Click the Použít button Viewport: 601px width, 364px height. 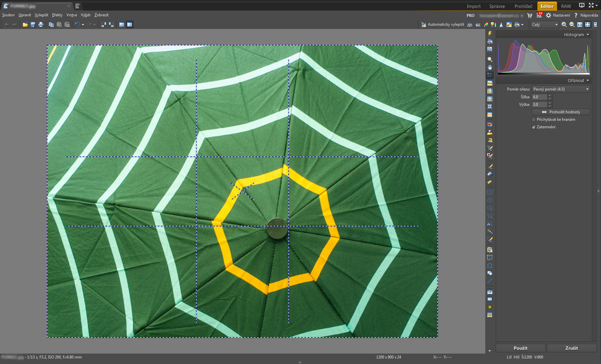point(520,348)
